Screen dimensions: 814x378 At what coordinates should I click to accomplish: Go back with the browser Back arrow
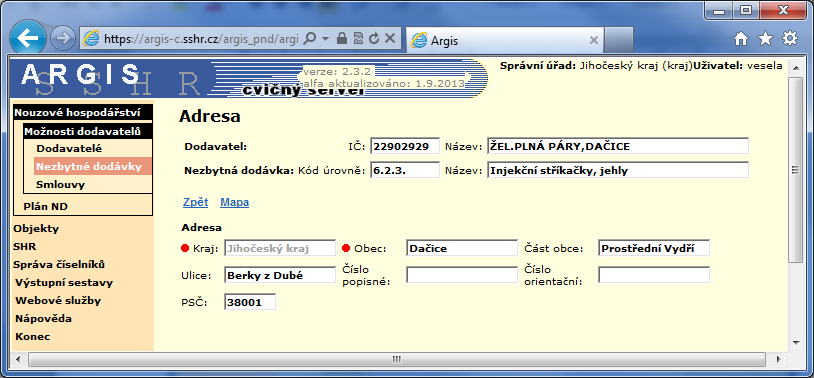click(28, 37)
